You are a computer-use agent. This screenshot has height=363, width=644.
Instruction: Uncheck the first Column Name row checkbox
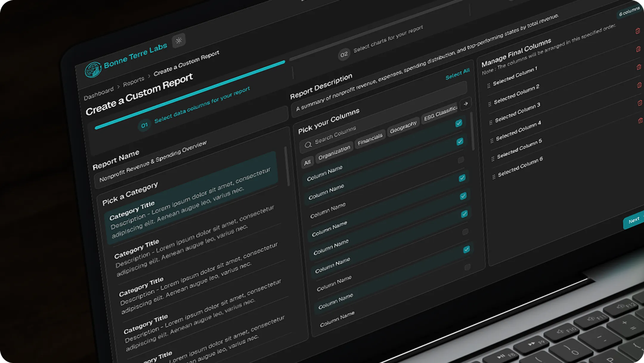point(459,123)
